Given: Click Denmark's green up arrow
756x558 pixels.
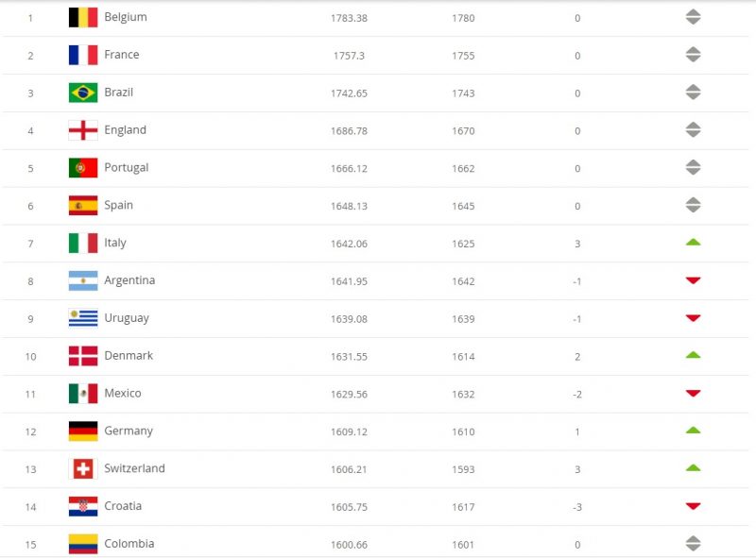Looking at the screenshot, I should [x=693, y=355].
